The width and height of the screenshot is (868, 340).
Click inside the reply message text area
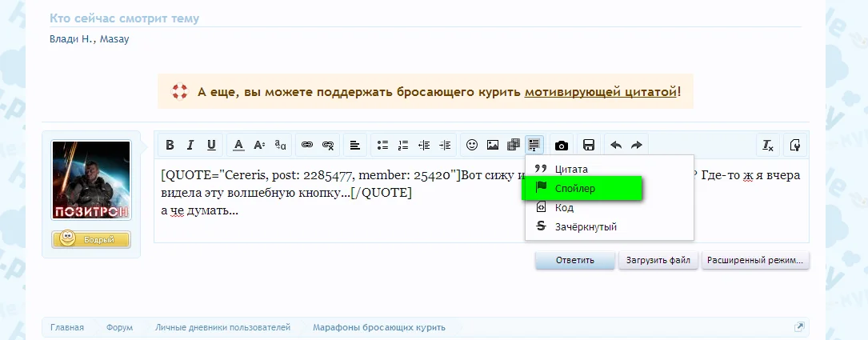481,201
